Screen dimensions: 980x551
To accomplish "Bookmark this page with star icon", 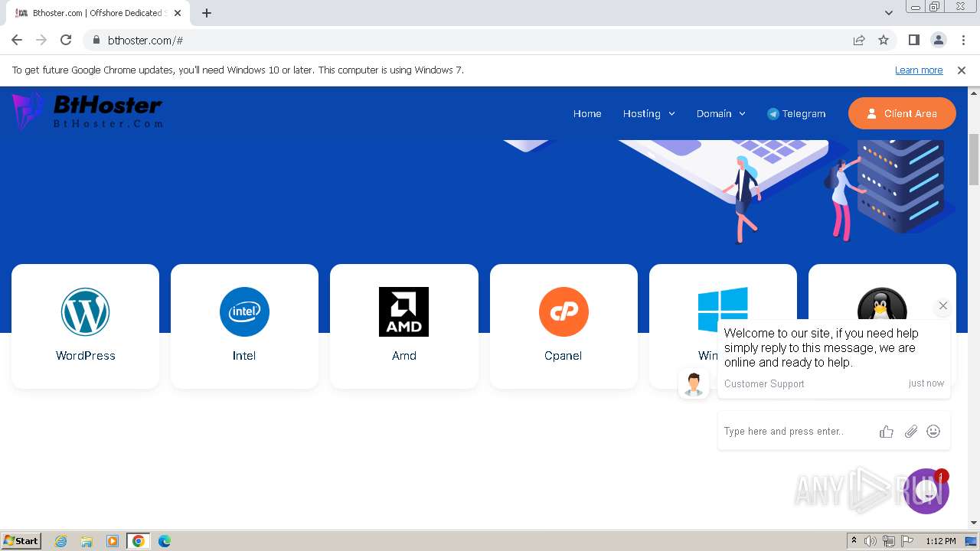I will click(x=884, y=40).
